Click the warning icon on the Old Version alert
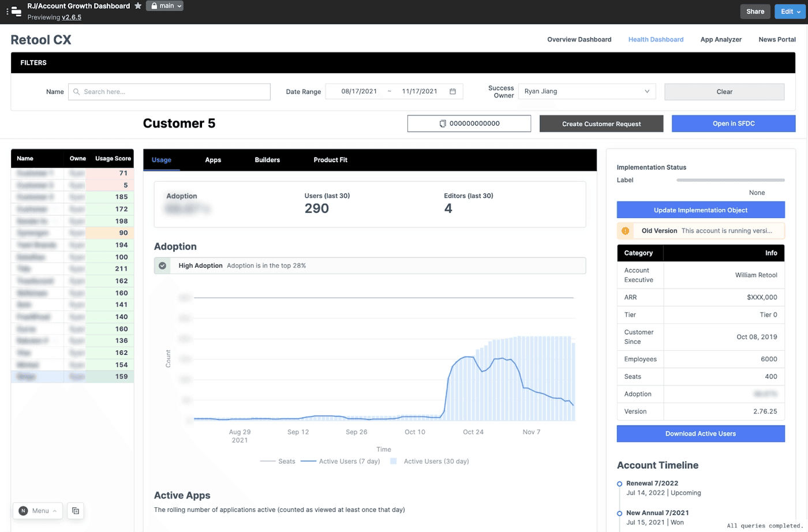 [x=625, y=230]
